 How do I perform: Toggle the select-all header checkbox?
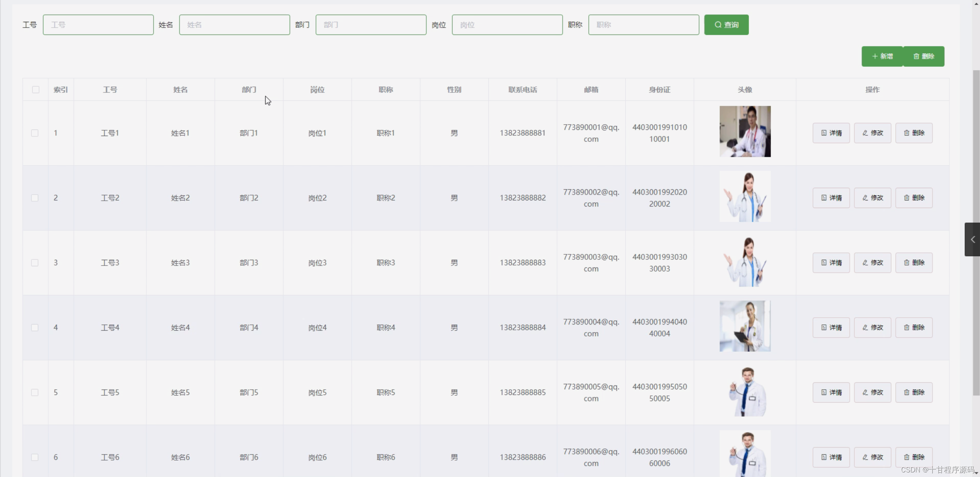point(36,90)
